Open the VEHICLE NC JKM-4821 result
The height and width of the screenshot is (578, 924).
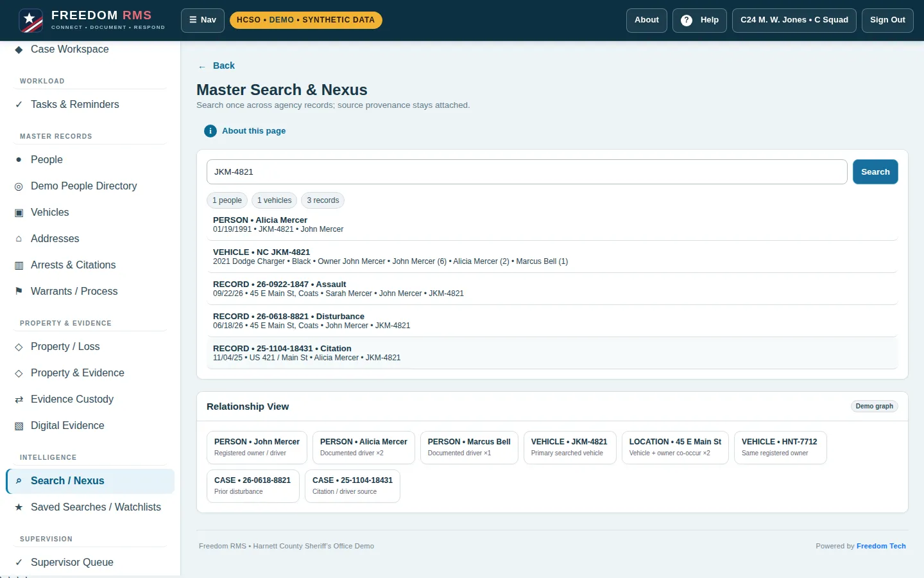point(552,257)
